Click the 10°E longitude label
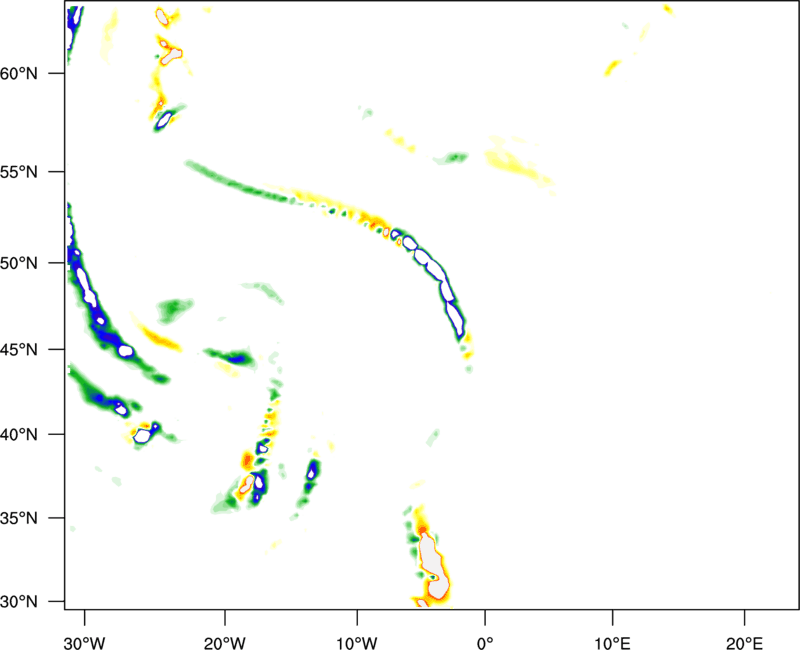This screenshot has height=650, width=800. point(612,643)
